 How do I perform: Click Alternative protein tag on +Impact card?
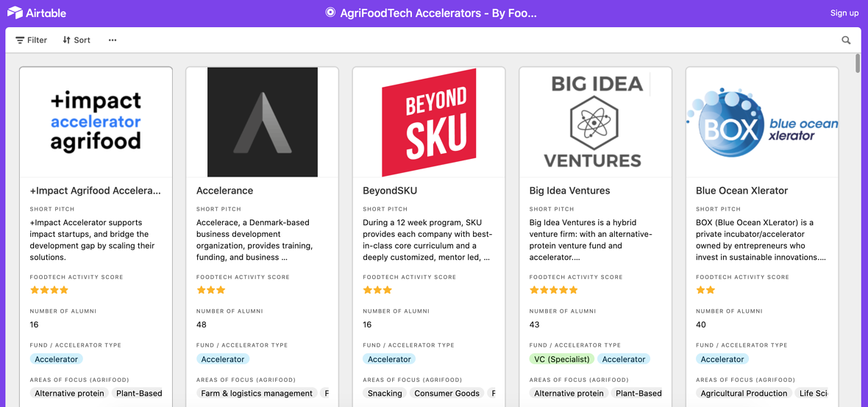(x=69, y=393)
